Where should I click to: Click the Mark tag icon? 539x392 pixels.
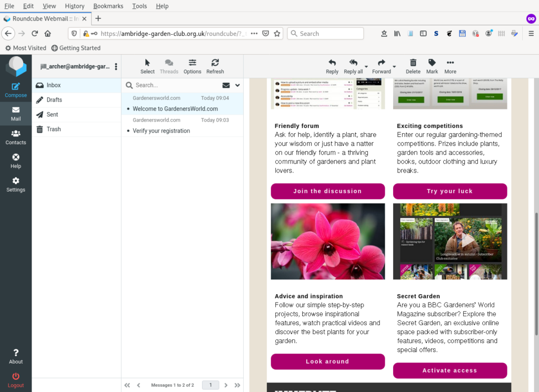(432, 63)
